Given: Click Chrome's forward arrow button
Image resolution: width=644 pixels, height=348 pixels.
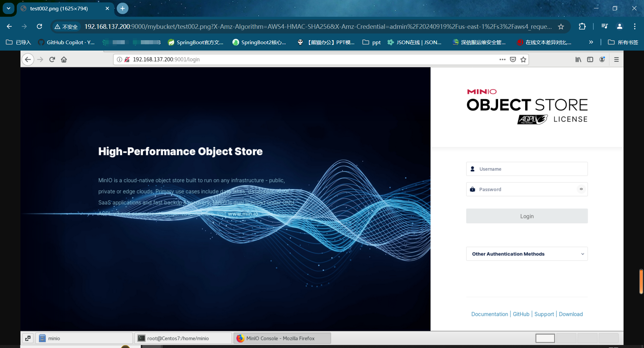Looking at the screenshot, I should pos(24,26).
